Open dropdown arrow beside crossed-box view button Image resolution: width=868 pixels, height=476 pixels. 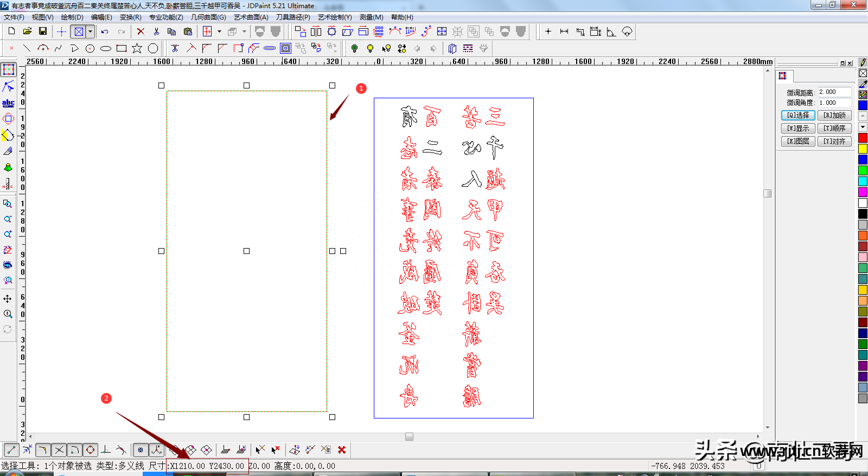pos(91,31)
